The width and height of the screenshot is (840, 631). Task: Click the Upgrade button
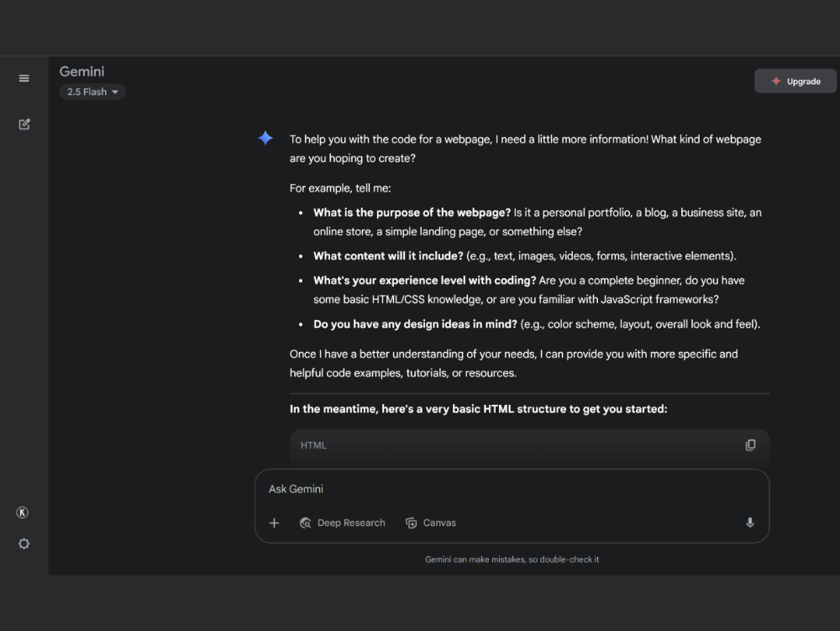[x=795, y=82]
